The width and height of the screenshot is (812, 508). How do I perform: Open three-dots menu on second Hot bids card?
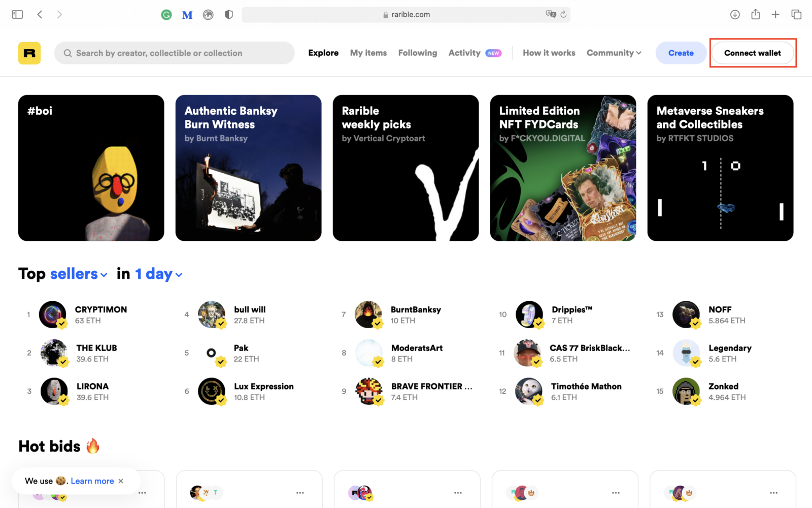click(300, 493)
